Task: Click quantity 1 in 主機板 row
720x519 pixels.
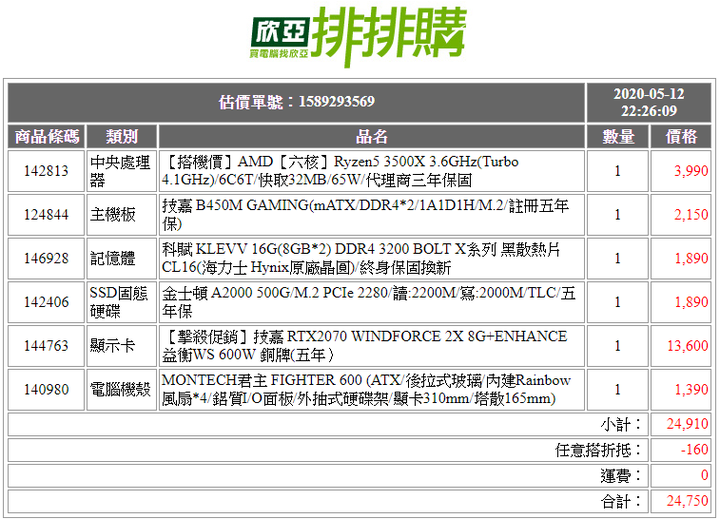Action: [x=618, y=214]
